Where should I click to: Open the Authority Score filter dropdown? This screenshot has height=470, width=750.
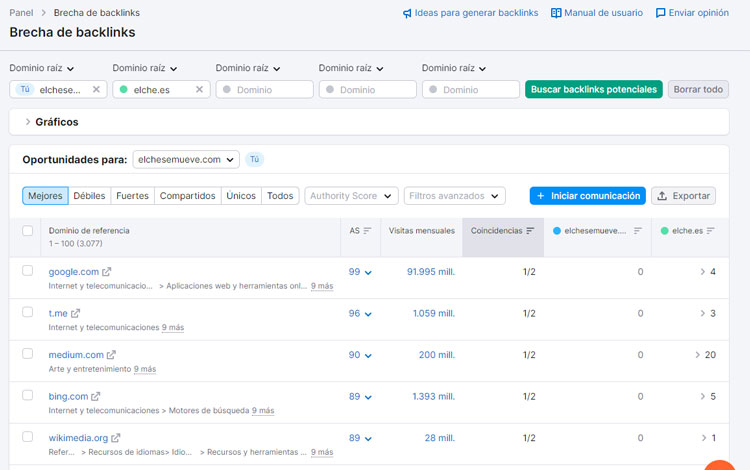pos(351,196)
